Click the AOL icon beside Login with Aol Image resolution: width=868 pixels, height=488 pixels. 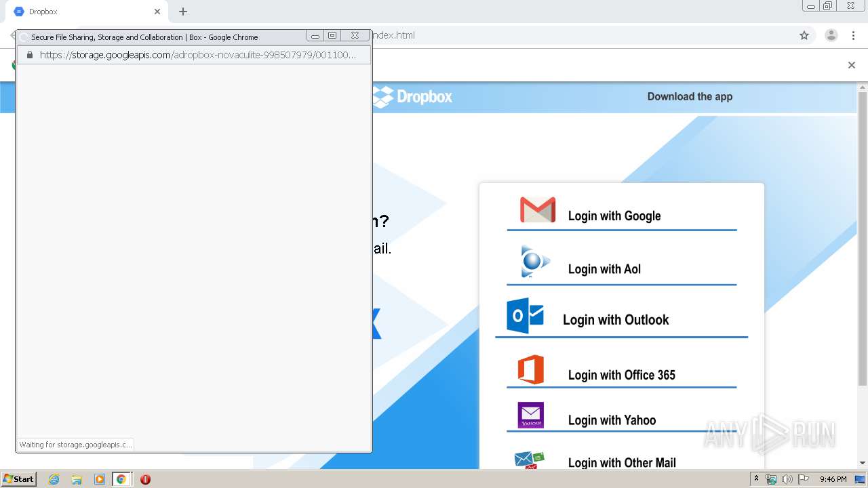pyautogui.click(x=535, y=262)
